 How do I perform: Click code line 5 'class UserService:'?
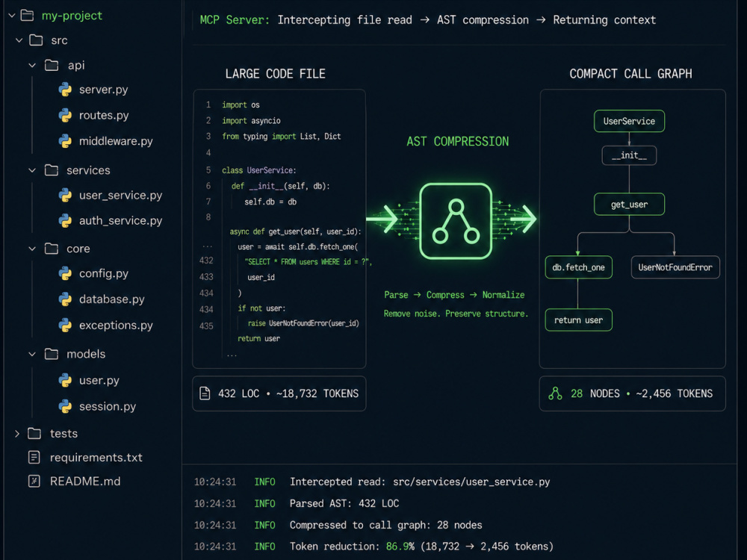point(258,170)
